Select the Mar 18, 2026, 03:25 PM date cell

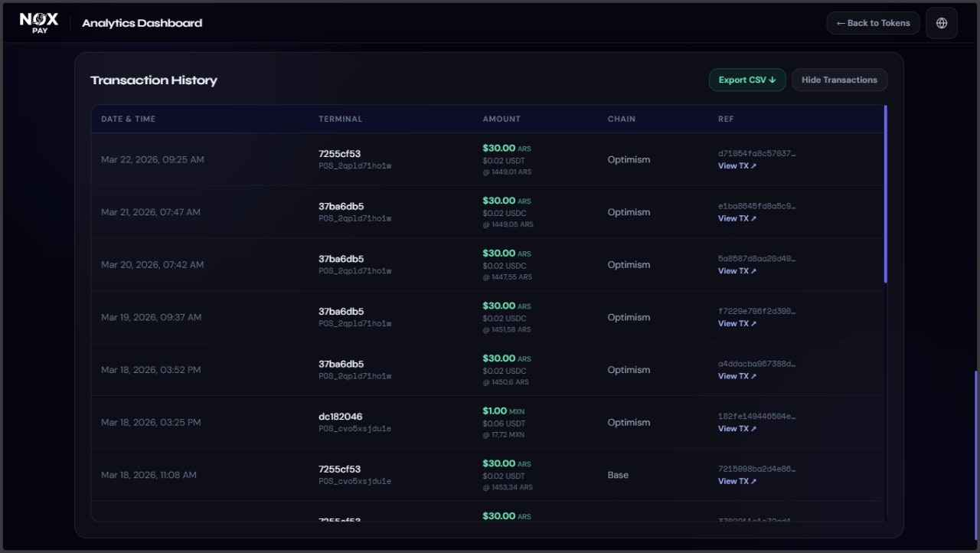151,422
